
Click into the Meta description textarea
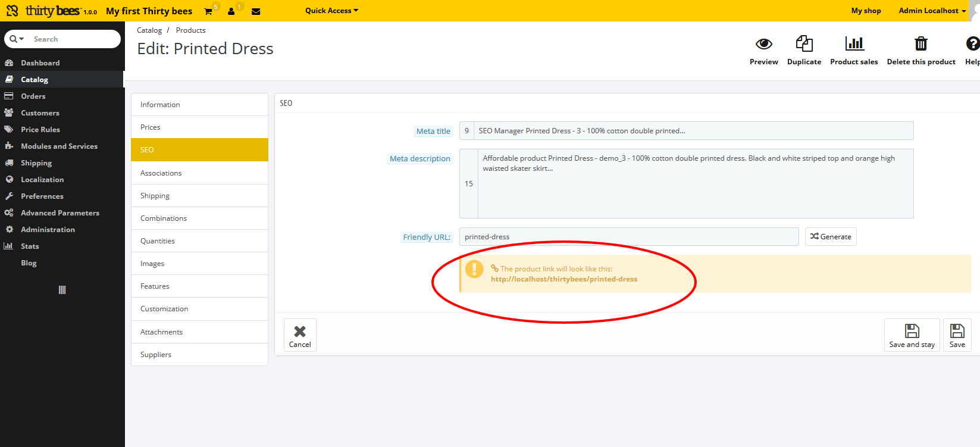pos(696,183)
